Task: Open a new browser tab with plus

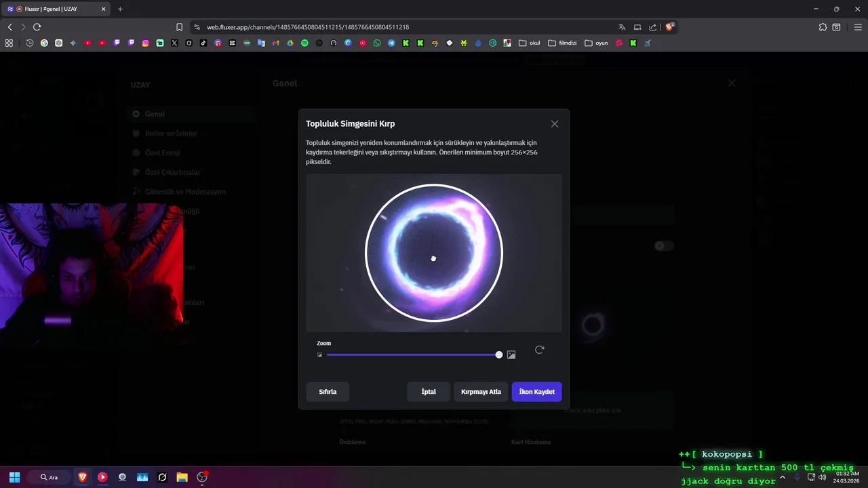Action: [120, 9]
